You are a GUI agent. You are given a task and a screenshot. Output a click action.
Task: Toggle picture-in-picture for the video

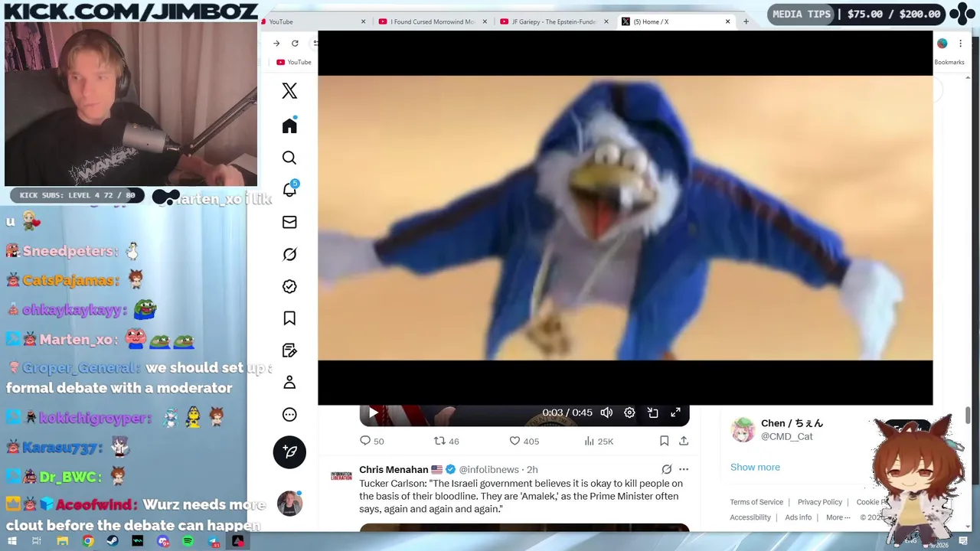click(653, 412)
